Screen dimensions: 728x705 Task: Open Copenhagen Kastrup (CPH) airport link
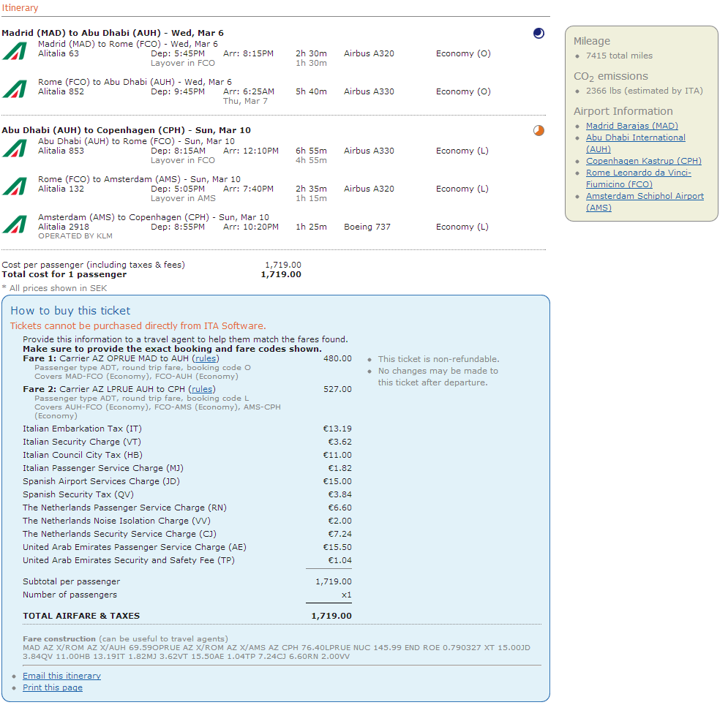point(643,161)
